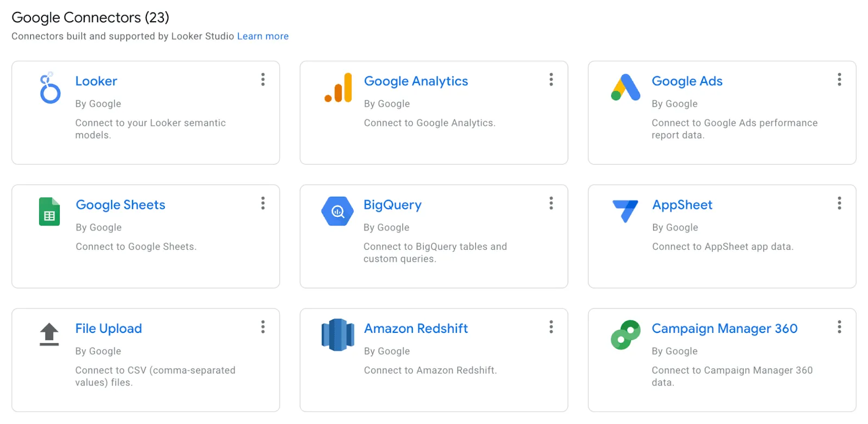Open the File Upload options menu
This screenshot has width=868, height=424.
click(263, 327)
